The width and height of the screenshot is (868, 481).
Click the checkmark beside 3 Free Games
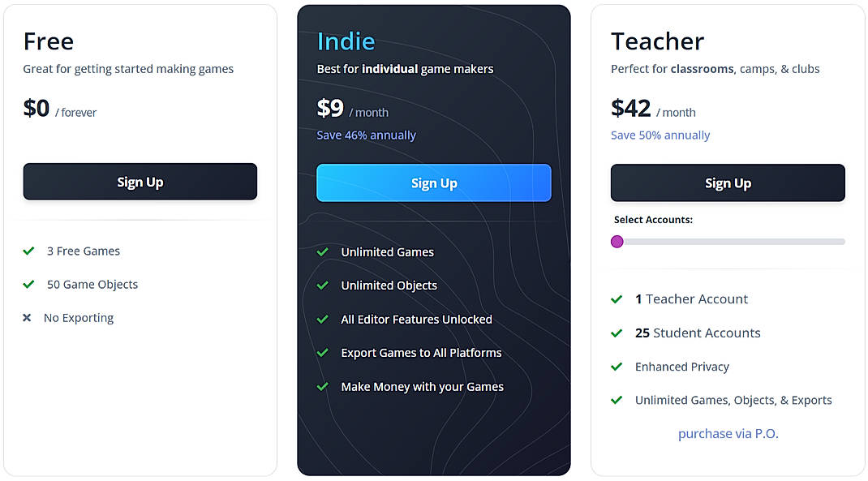pos(28,251)
